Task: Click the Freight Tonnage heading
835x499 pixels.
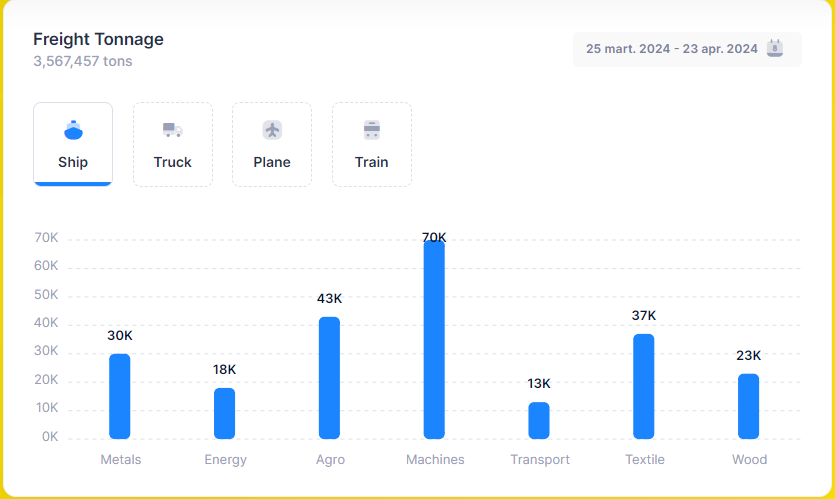Action: (x=98, y=39)
